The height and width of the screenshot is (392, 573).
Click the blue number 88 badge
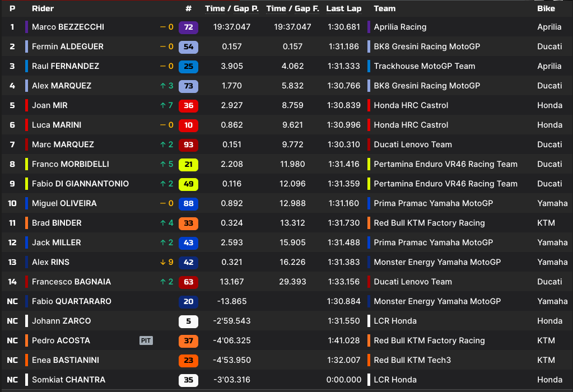(x=188, y=203)
